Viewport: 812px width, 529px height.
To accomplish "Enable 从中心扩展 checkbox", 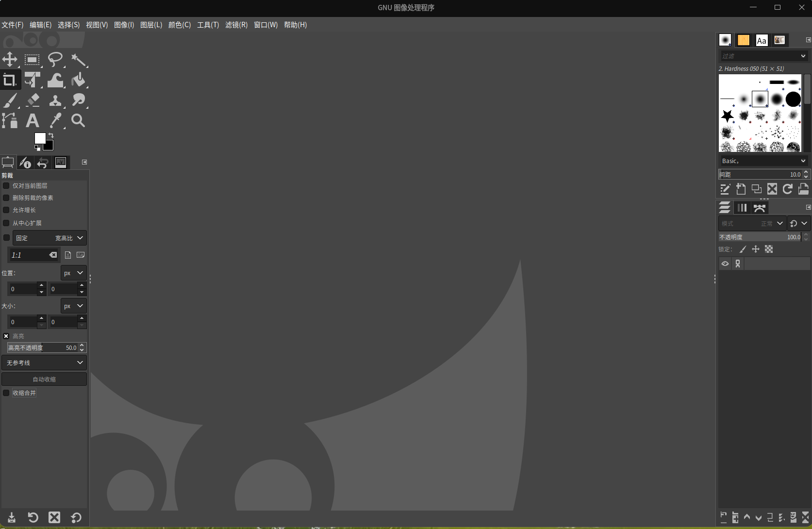I will (x=6, y=223).
